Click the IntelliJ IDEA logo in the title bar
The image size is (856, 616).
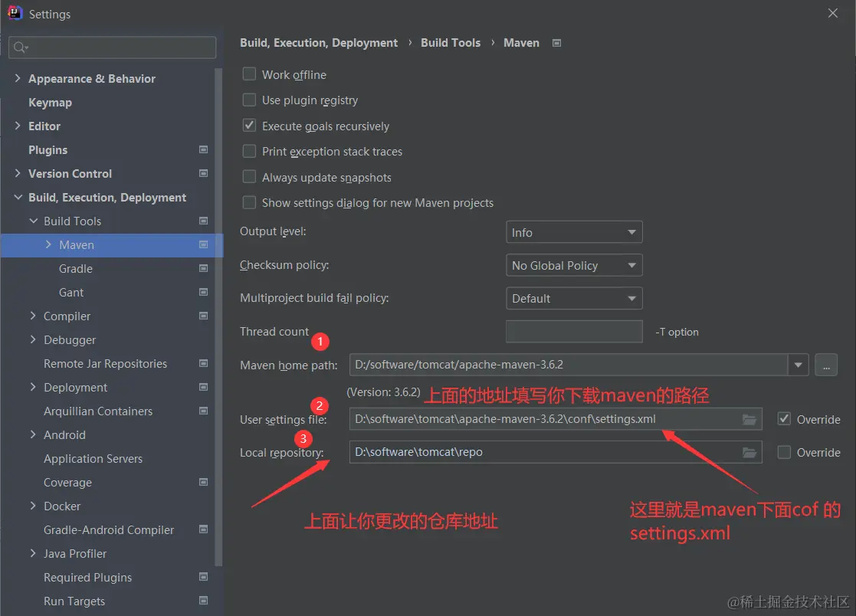[x=14, y=13]
